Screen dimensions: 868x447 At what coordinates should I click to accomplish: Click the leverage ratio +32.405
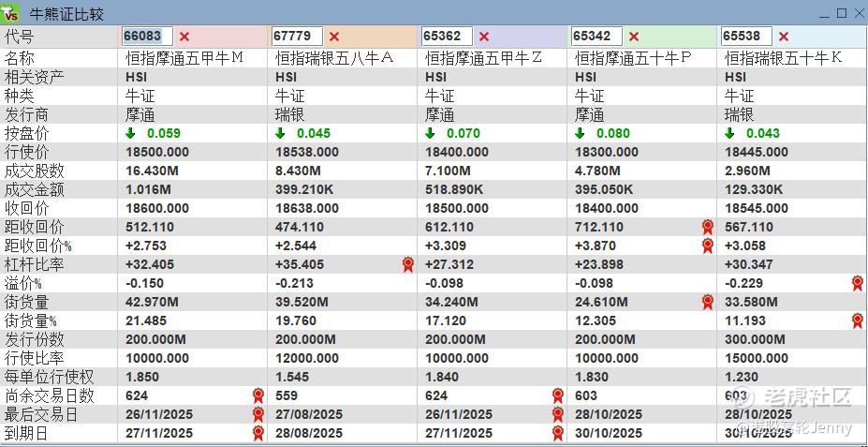(150, 264)
